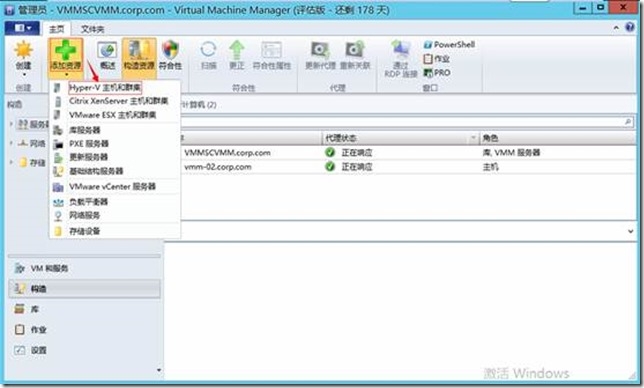Click 正在响应 status for vmm-02.corp.com
The height and width of the screenshot is (388, 644).
click(356, 167)
